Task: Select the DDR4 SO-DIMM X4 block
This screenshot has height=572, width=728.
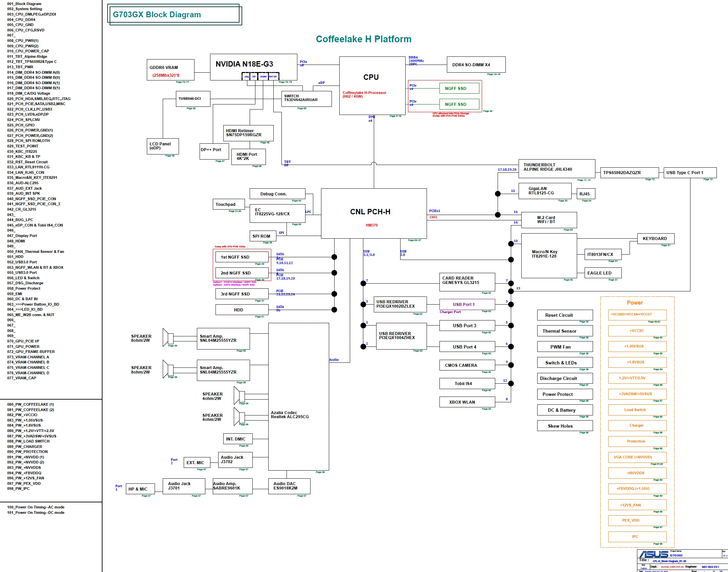Action: coord(476,65)
